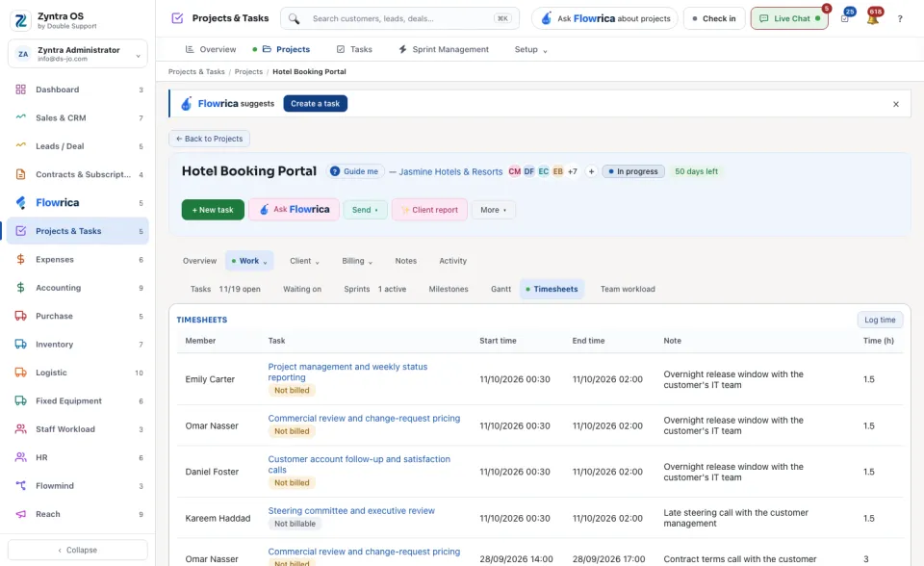The image size is (924, 566).
Task: Open Dashboard from the sidebar
Action: pyautogui.click(x=78, y=90)
